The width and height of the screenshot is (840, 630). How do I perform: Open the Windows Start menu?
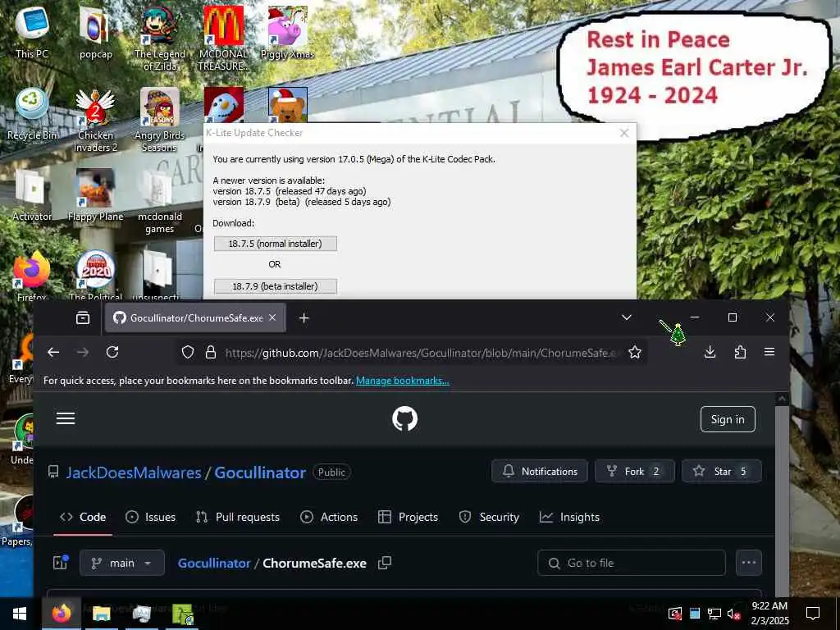click(20, 614)
